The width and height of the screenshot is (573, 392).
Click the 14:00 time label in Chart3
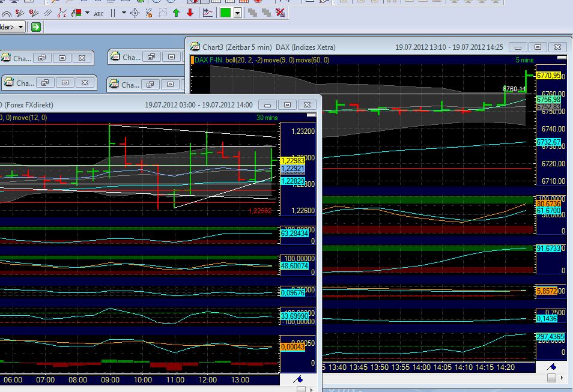pyautogui.click(x=422, y=367)
